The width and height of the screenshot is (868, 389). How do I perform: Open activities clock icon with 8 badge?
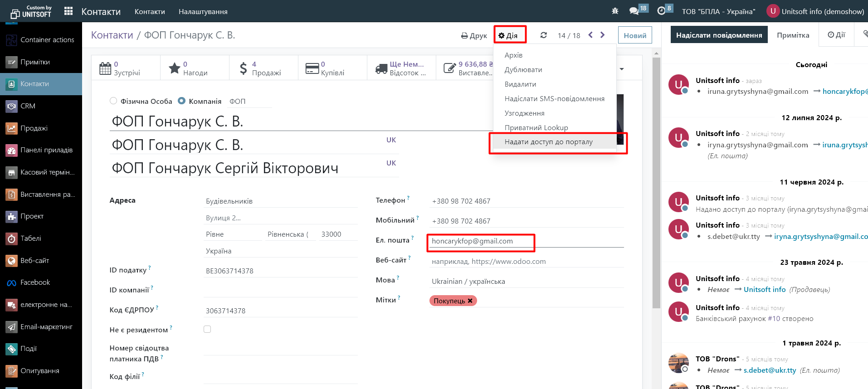coord(662,11)
